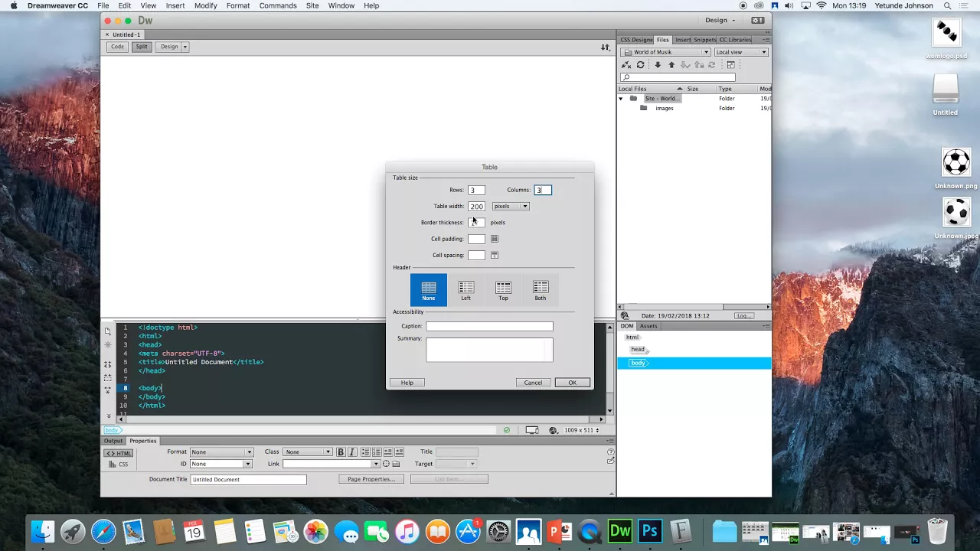The height and width of the screenshot is (551, 980).
Task: Click the unordered list icon
Action: [366, 452]
